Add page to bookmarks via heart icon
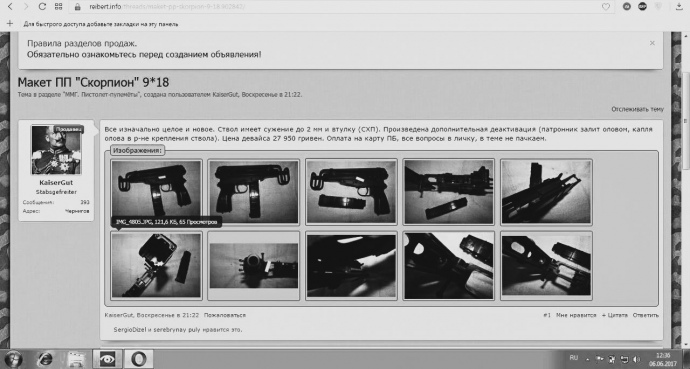 (x=606, y=7)
